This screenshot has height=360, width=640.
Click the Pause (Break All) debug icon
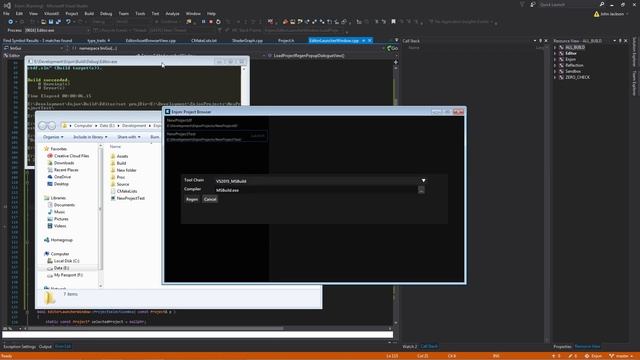click(x=203, y=22)
